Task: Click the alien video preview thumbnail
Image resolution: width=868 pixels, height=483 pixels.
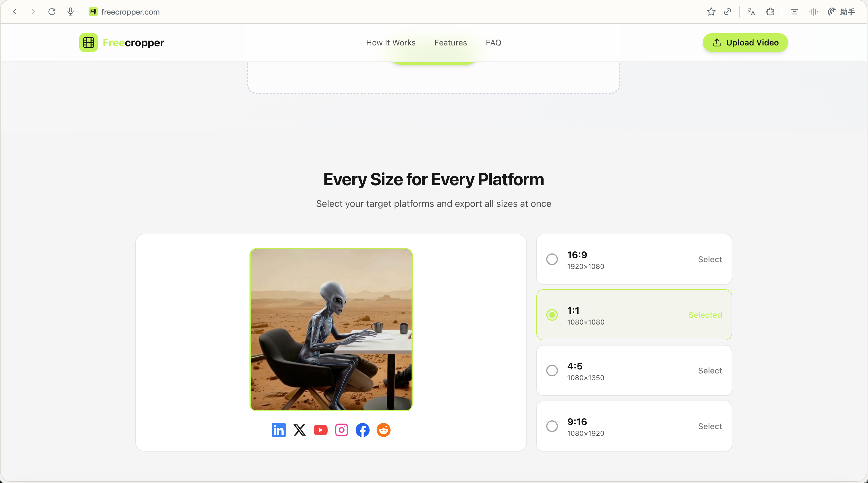Action: click(x=331, y=329)
